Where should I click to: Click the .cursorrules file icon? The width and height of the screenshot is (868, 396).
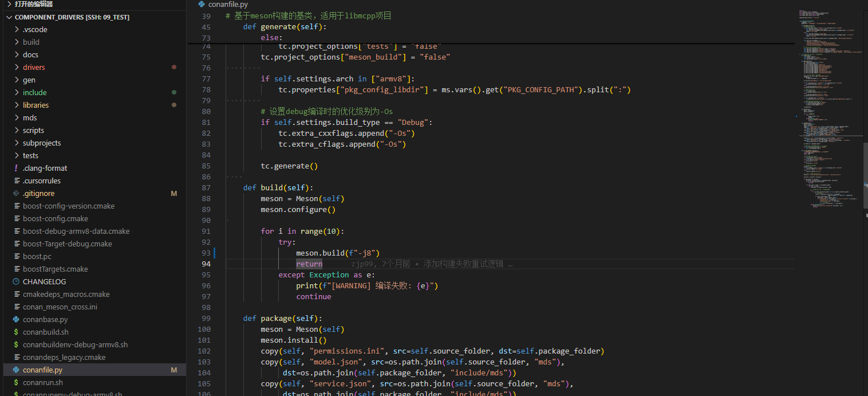pyautogui.click(x=16, y=181)
